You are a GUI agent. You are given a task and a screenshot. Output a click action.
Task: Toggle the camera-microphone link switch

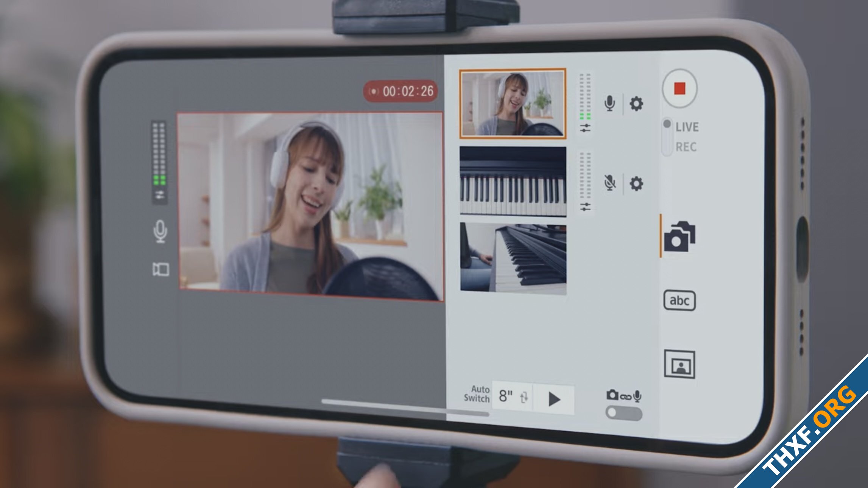623,413
